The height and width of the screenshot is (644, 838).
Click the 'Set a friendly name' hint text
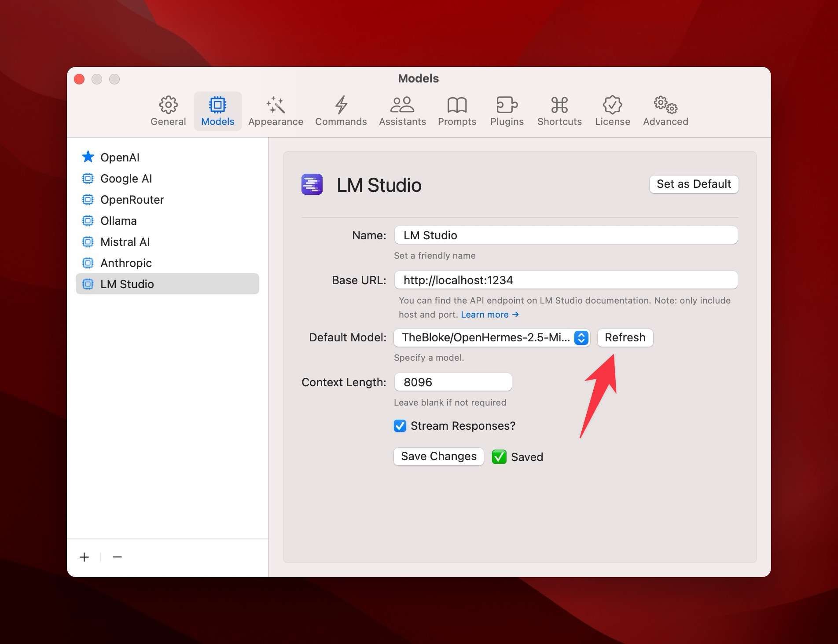tap(435, 256)
